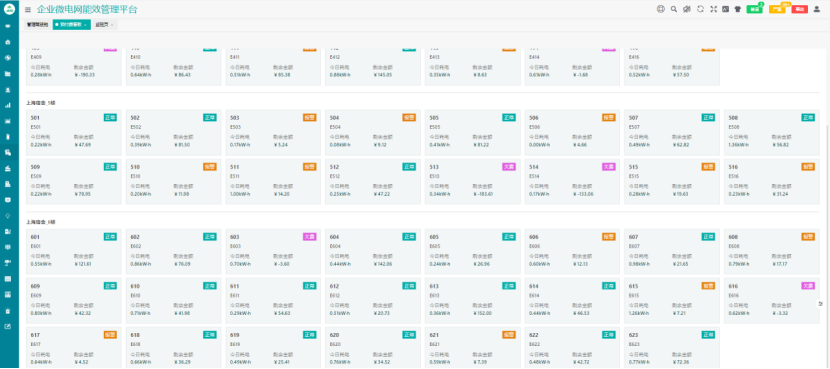
Task: Click orange alarm status tag on room 503
Action: point(310,118)
